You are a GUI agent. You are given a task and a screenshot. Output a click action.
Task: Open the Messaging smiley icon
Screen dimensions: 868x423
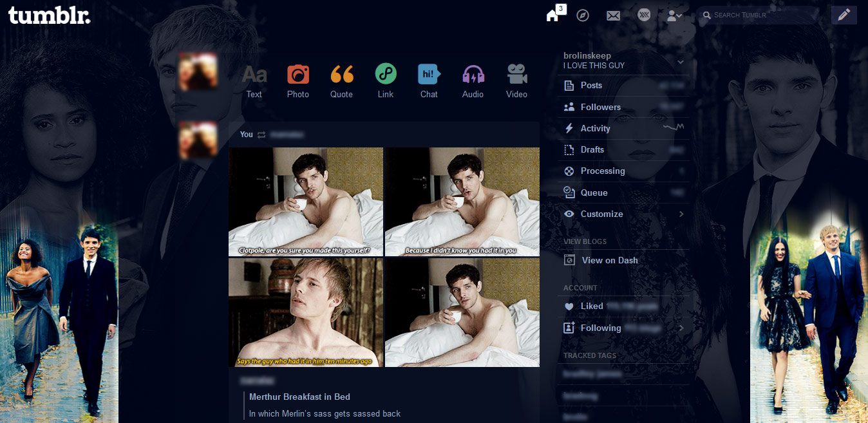coord(644,15)
